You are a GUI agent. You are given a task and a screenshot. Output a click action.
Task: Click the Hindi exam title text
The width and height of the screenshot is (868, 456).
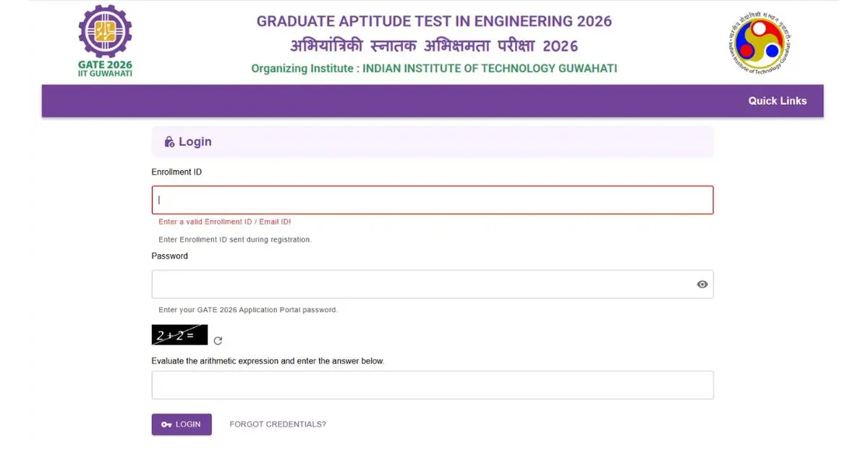point(434,46)
